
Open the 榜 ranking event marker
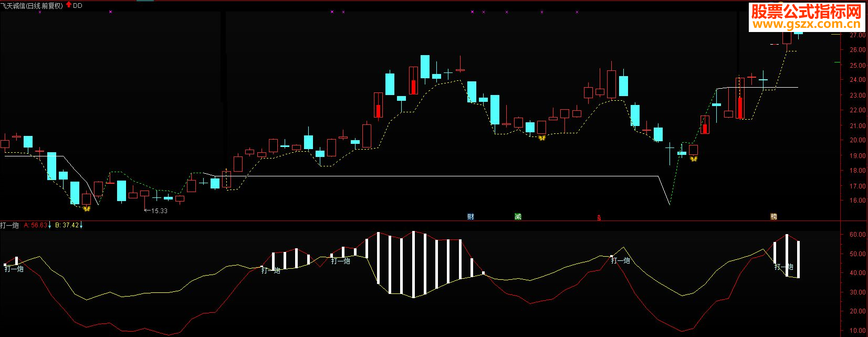[773, 216]
